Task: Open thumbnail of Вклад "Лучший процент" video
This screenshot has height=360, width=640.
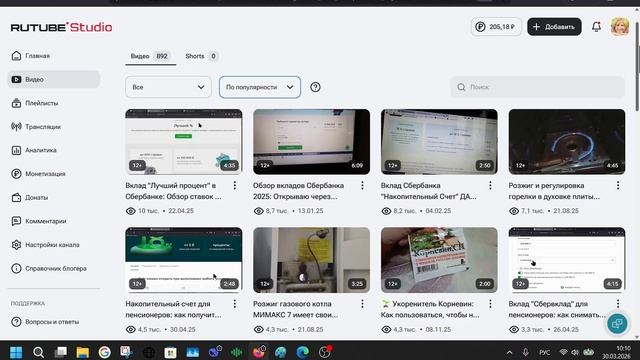Action: [184, 142]
